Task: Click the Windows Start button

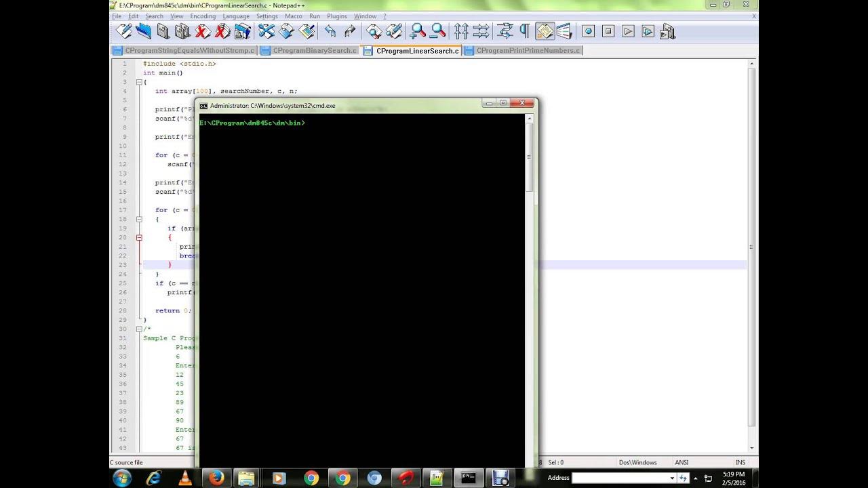Action: point(123,478)
